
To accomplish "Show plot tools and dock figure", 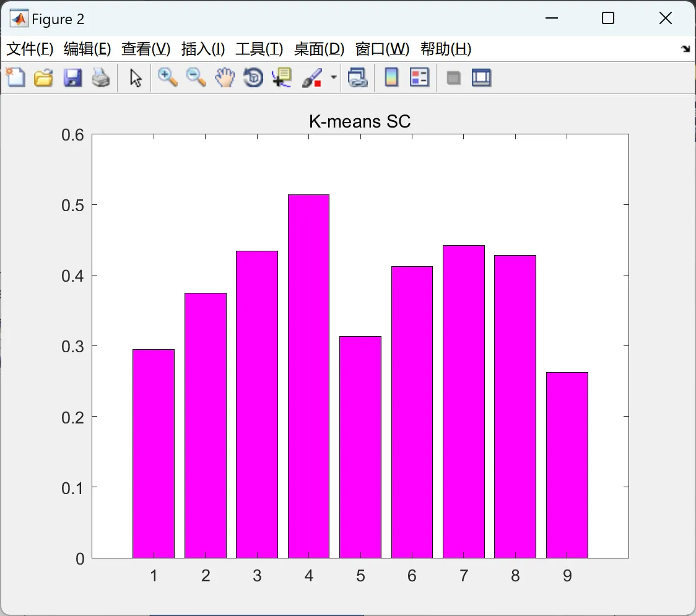I will 482,77.
